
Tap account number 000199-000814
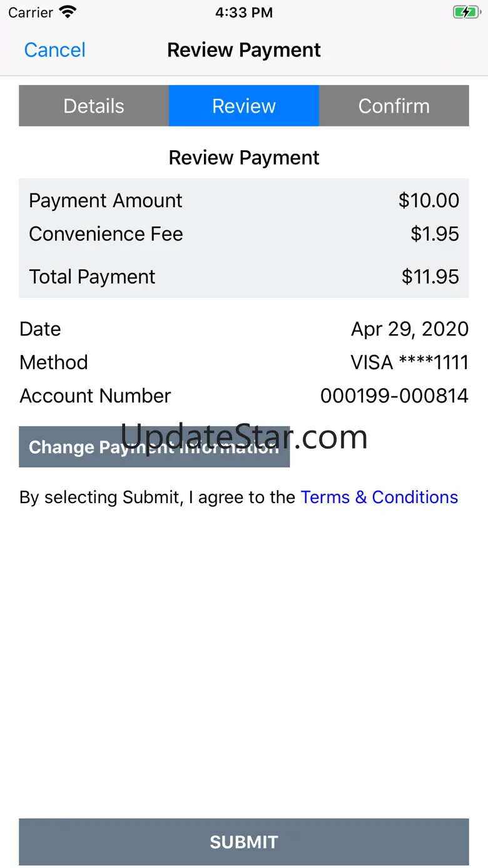point(394,396)
